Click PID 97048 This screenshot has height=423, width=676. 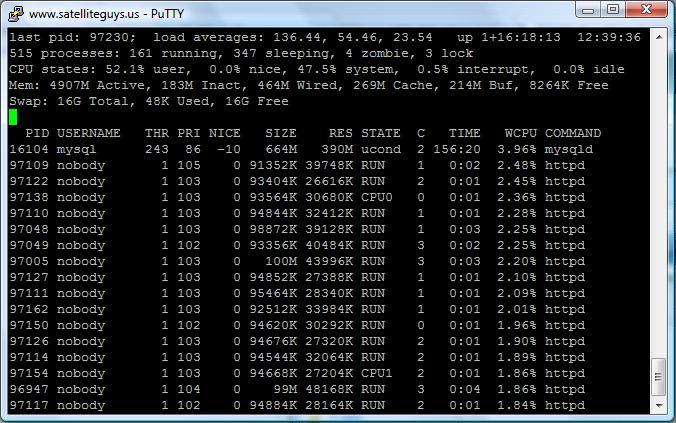coord(29,229)
